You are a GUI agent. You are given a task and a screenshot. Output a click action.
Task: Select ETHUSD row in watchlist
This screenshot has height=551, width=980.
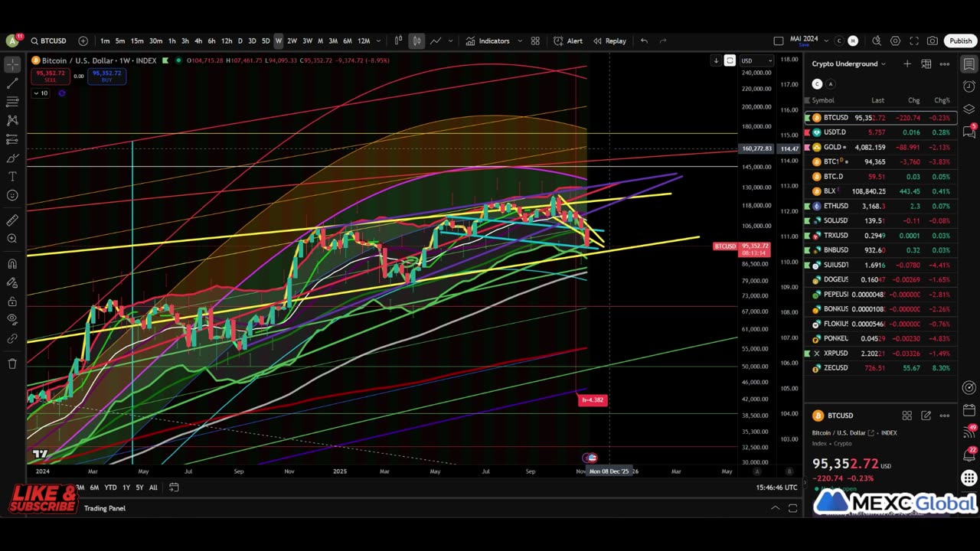pos(880,206)
